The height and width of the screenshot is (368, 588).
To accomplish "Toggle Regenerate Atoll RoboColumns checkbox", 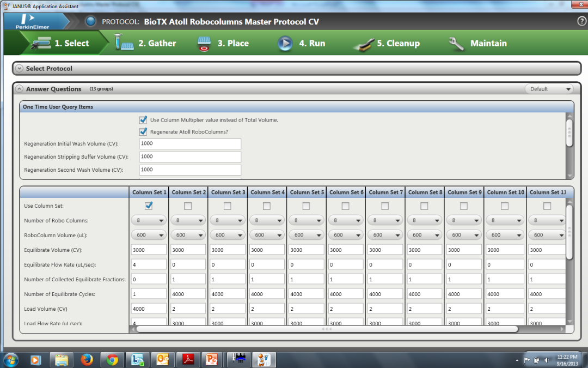I will pyautogui.click(x=143, y=131).
